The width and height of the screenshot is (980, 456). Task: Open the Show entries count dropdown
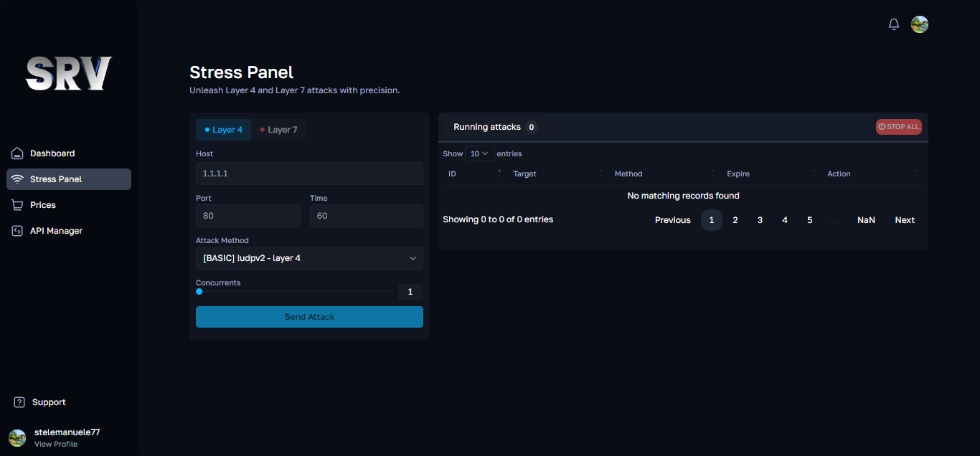[479, 153]
